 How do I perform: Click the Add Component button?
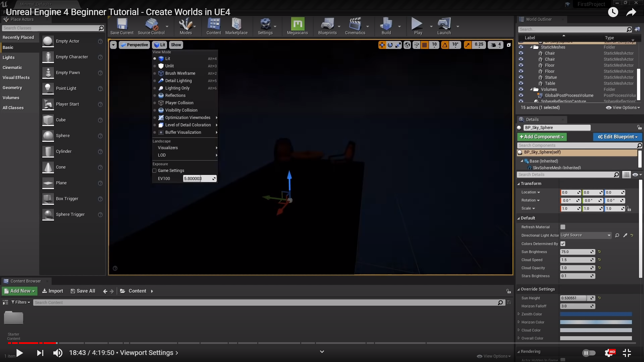[542, 137]
